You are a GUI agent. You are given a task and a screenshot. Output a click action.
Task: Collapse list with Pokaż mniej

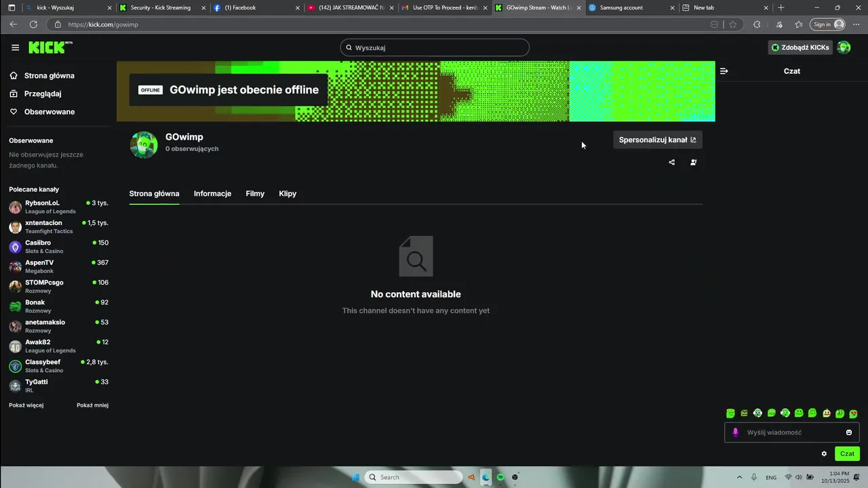[x=92, y=405]
